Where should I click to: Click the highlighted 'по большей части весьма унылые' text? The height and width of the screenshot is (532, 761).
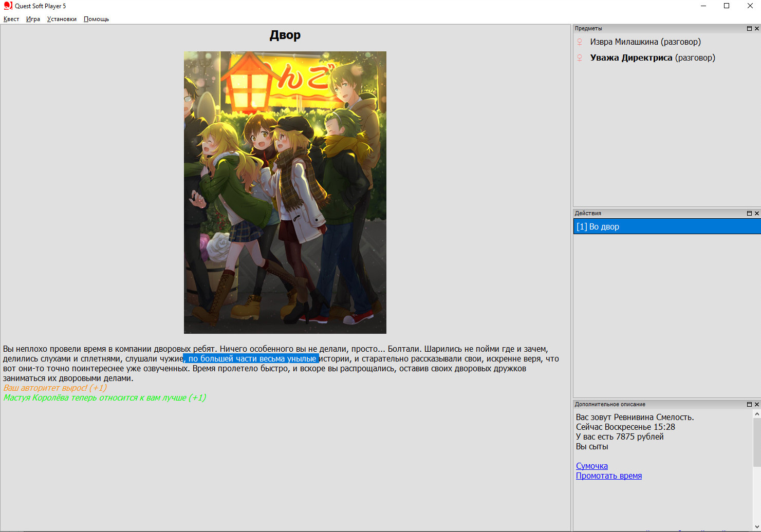point(252,359)
